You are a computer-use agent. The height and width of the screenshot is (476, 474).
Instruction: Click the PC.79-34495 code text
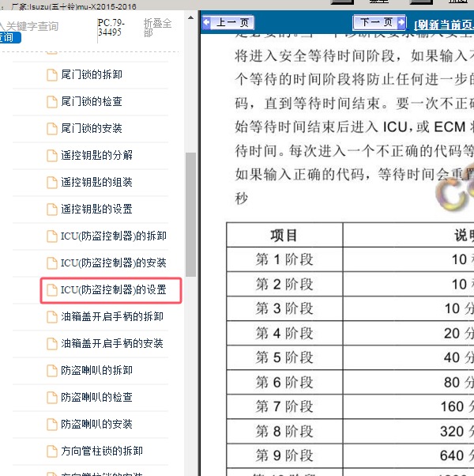111,28
